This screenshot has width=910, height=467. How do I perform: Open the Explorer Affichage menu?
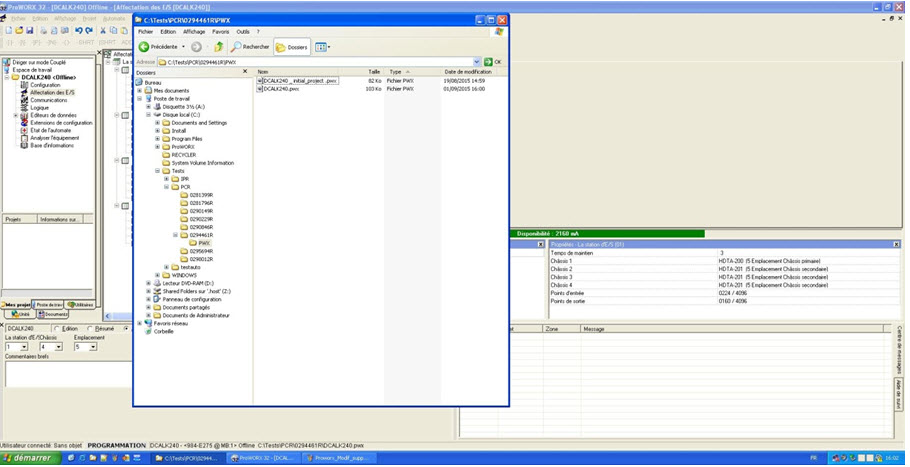click(x=194, y=32)
